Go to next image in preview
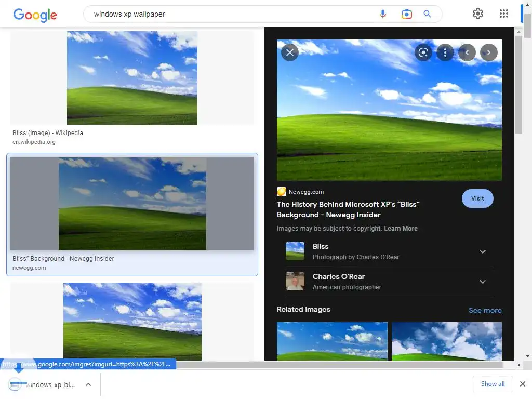Viewport: 532px width, 399px height. (488, 52)
